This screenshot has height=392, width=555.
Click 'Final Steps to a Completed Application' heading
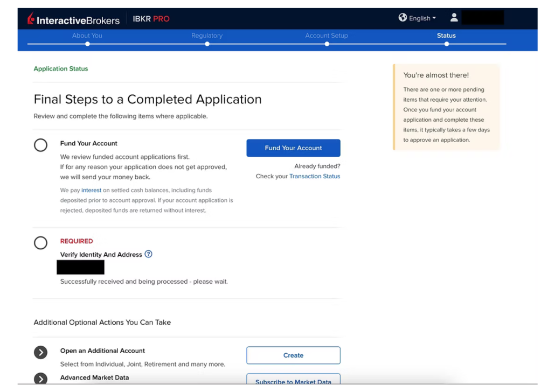pos(148,100)
